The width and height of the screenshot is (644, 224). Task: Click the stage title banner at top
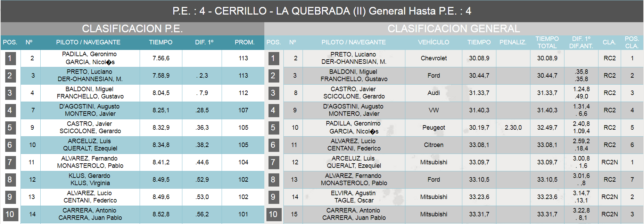coord(322,11)
